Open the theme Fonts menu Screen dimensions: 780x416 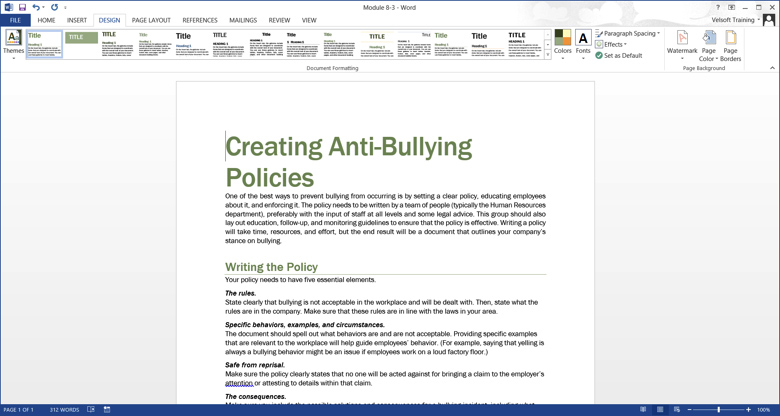click(583, 43)
